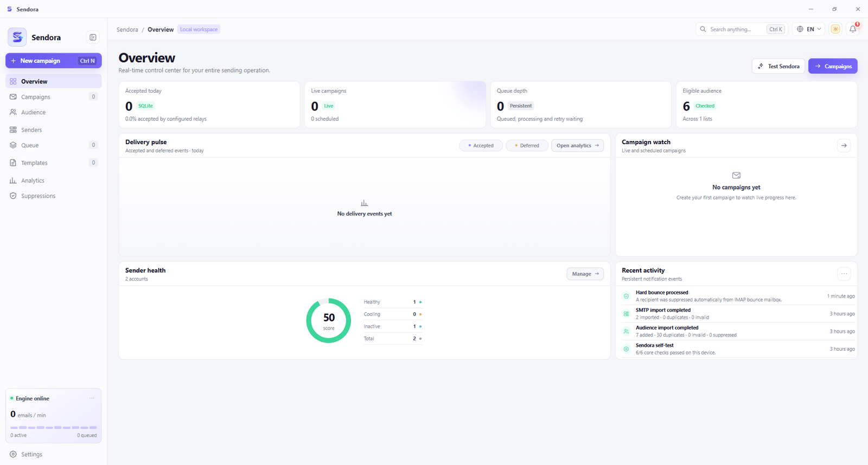Toggle the light theme sun icon
The width and height of the screenshot is (868, 465).
click(x=835, y=29)
